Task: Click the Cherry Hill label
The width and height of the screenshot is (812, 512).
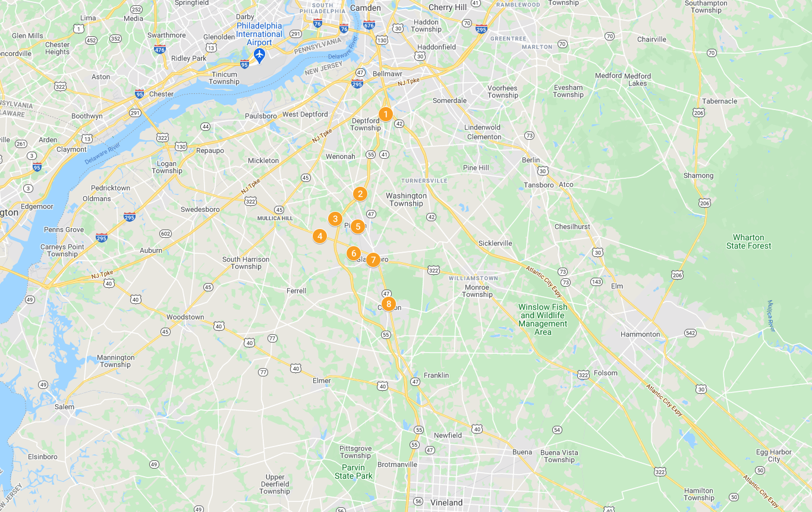Action: point(448,8)
